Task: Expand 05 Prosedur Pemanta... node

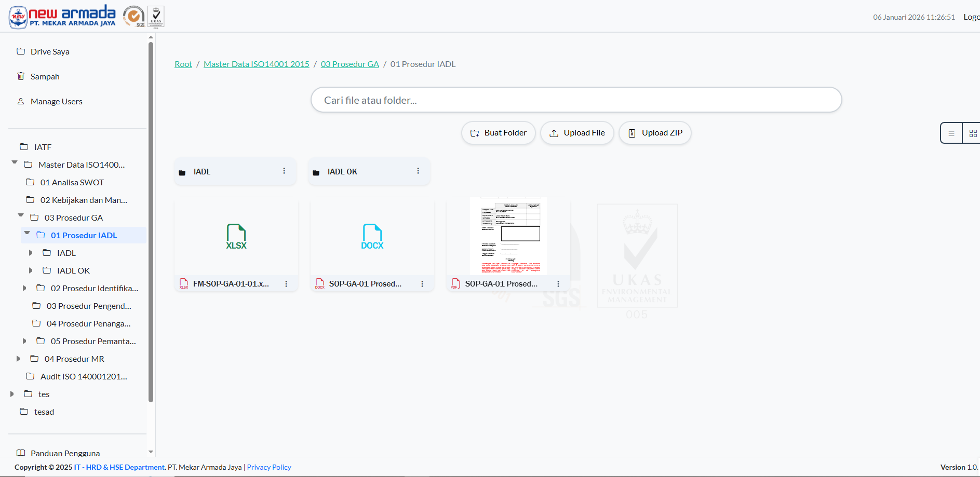Action: [24, 341]
